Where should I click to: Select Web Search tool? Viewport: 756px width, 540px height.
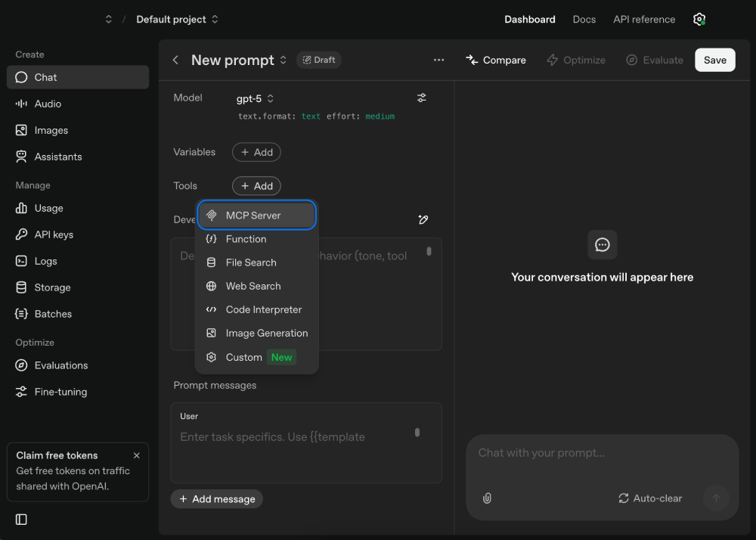point(256,287)
